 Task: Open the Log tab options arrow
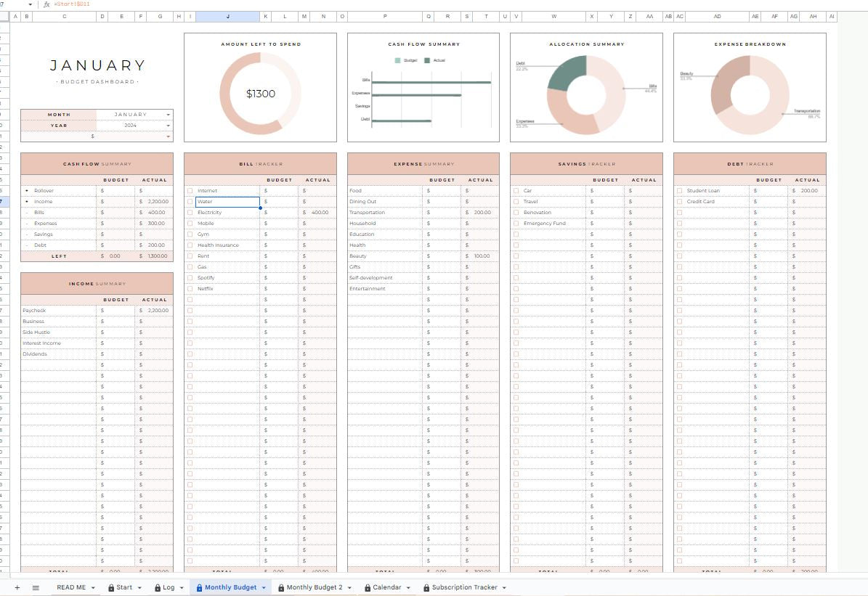click(182, 588)
